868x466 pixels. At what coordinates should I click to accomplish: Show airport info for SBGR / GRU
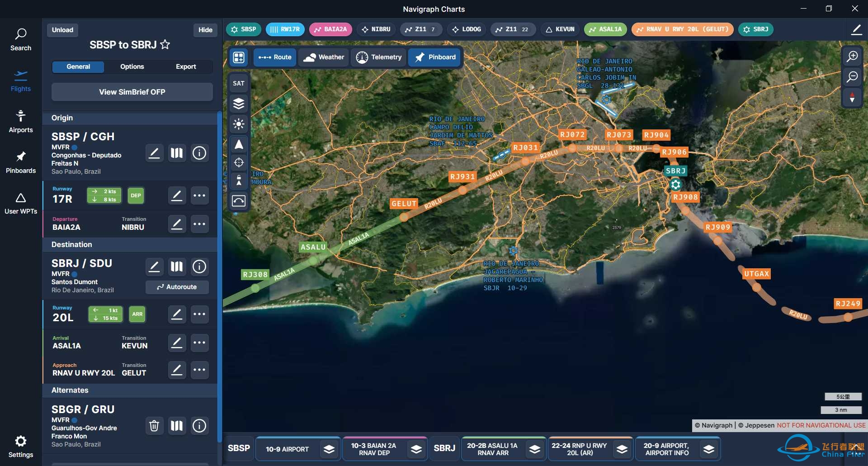click(x=199, y=426)
